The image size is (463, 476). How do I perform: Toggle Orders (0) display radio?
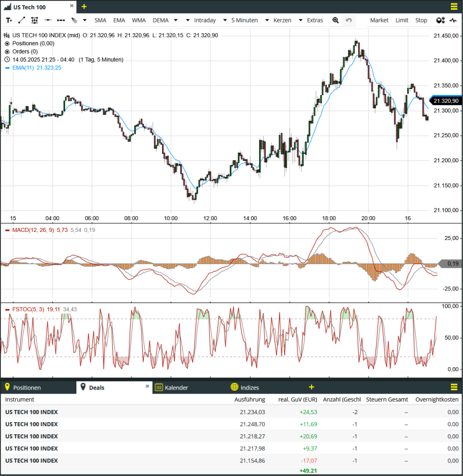pyautogui.click(x=7, y=51)
